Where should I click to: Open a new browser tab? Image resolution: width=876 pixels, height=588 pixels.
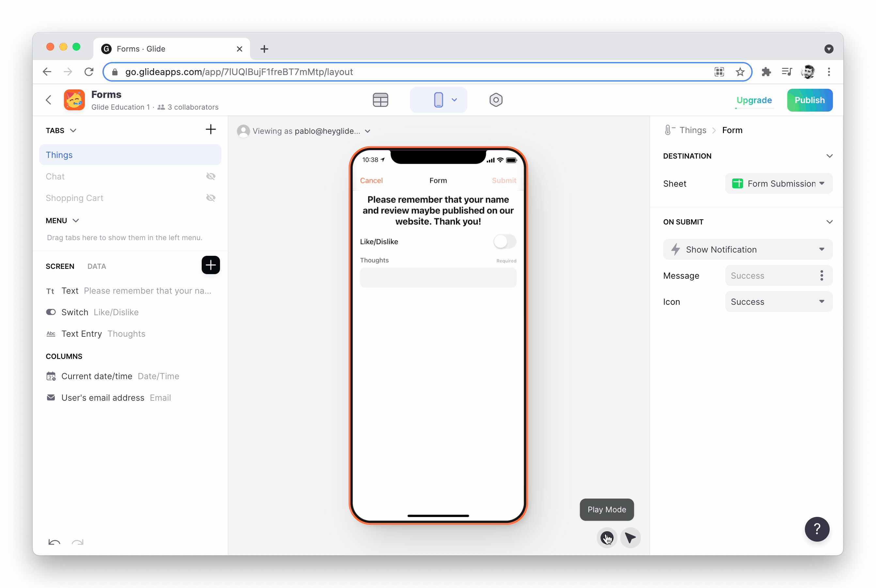tap(264, 49)
